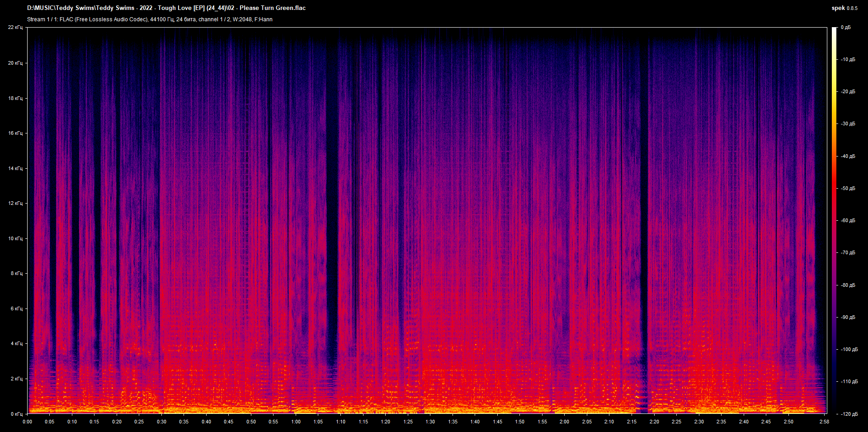Click the stream info line starting 'Stream 1 / 1: FLAC'
This screenshot has height=432, width=868.
click(150, 19)
